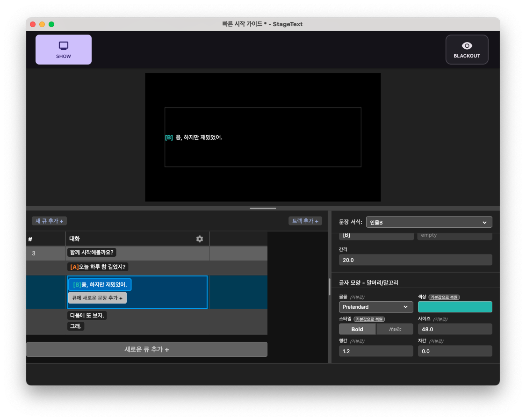Toggle Italic style formatting

(394, 329)
